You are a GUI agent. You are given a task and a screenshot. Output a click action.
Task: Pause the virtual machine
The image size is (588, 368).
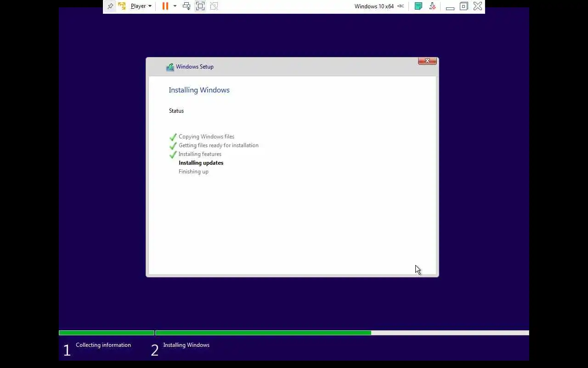(x=165, y=6)
